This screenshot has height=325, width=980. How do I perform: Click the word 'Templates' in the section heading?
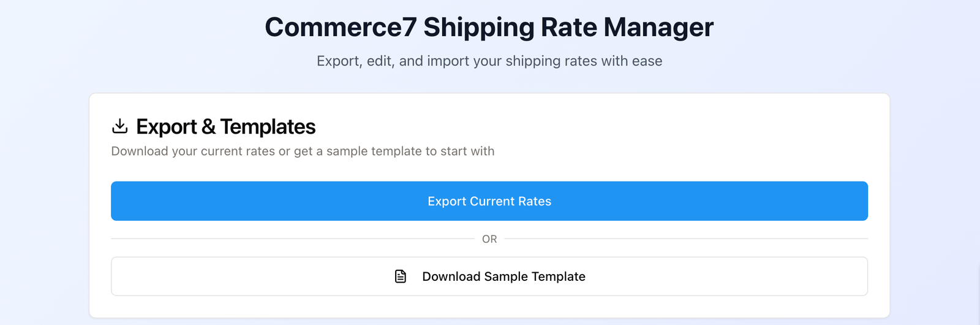click(268, 127)
